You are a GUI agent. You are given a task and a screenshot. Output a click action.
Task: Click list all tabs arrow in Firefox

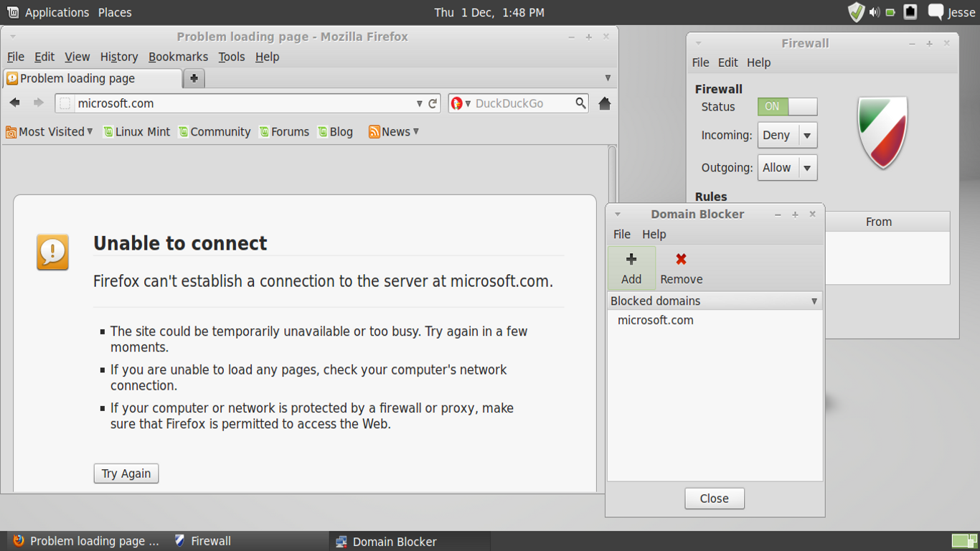[x=608, y=78]
